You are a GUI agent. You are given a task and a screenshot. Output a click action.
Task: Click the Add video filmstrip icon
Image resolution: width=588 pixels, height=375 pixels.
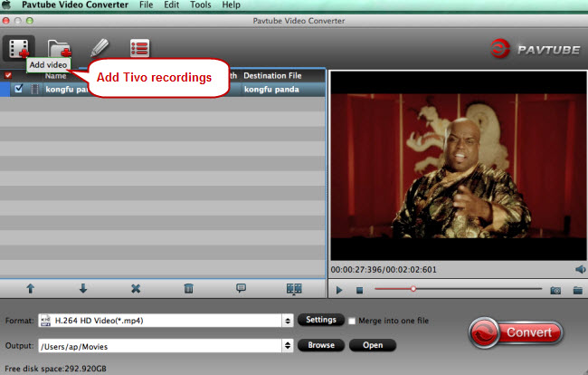pos(19,48)
